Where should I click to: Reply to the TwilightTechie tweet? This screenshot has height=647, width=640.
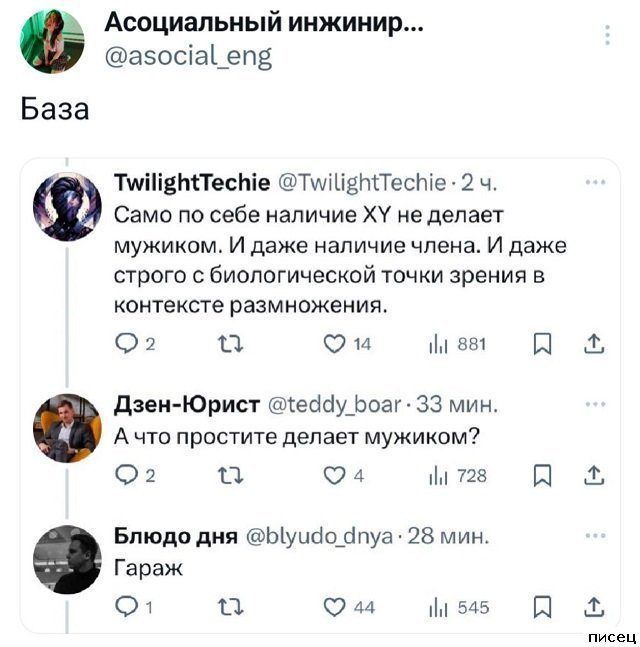(x=127, y=346)
